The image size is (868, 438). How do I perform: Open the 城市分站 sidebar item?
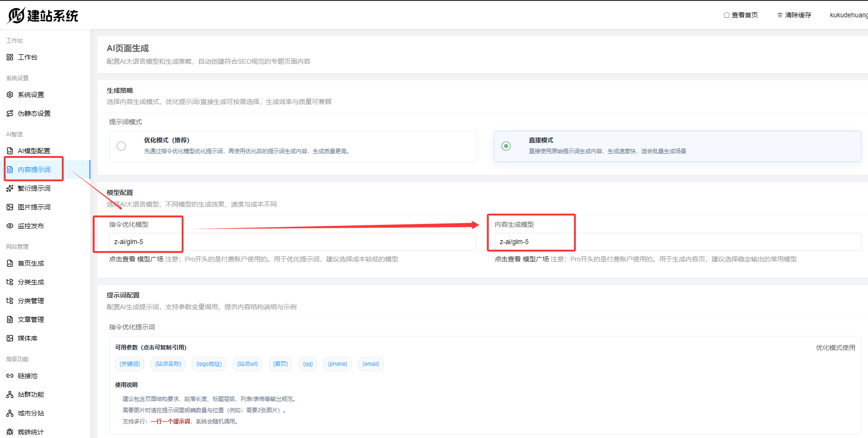(x=30, y=413)
